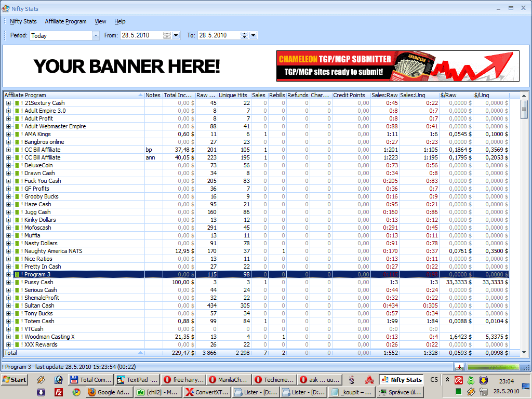Click the green status icon of XXX Rewards
The image size is (532, 399).
click(x=17, y=345)
